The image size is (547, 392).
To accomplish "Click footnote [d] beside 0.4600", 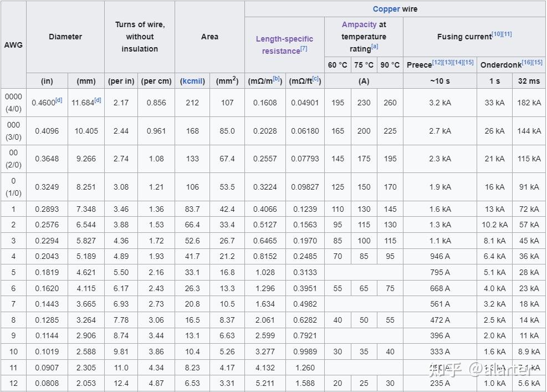I will (59, 100).
